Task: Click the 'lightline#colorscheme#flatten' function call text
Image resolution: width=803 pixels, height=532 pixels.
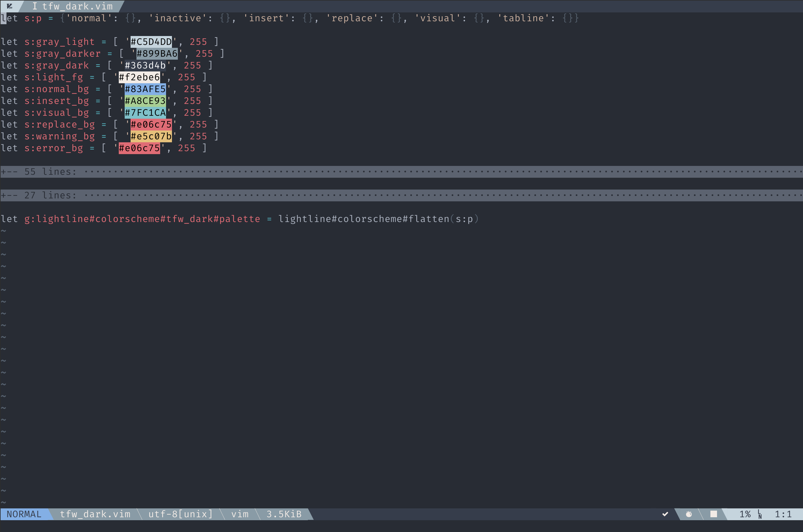Action: tap(364, 219)
